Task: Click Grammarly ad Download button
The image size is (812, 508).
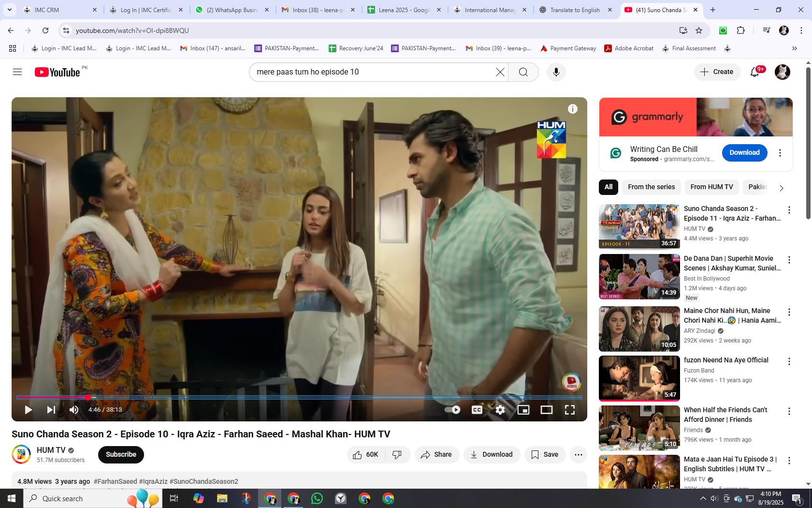Action: tap(744, 152)
